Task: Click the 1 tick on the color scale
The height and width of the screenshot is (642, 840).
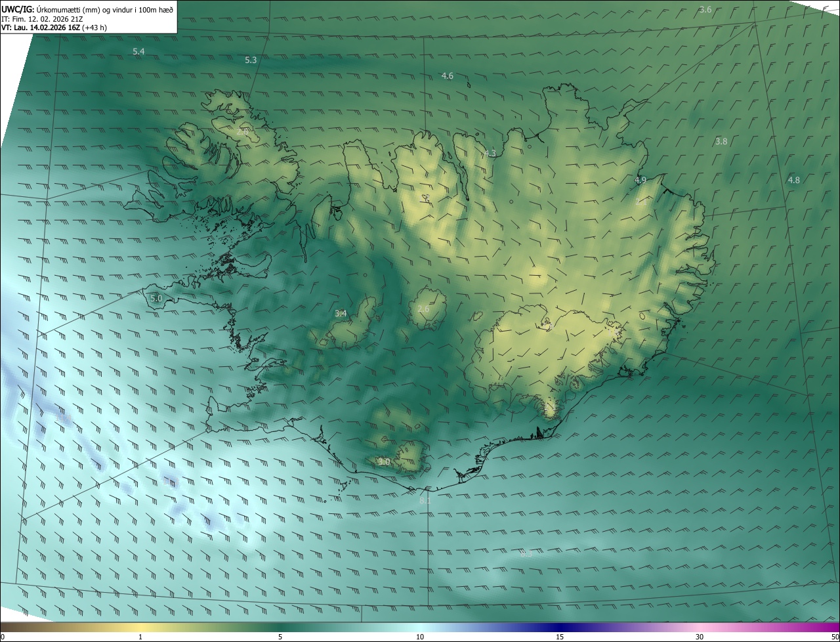Action: pos(140,637)
